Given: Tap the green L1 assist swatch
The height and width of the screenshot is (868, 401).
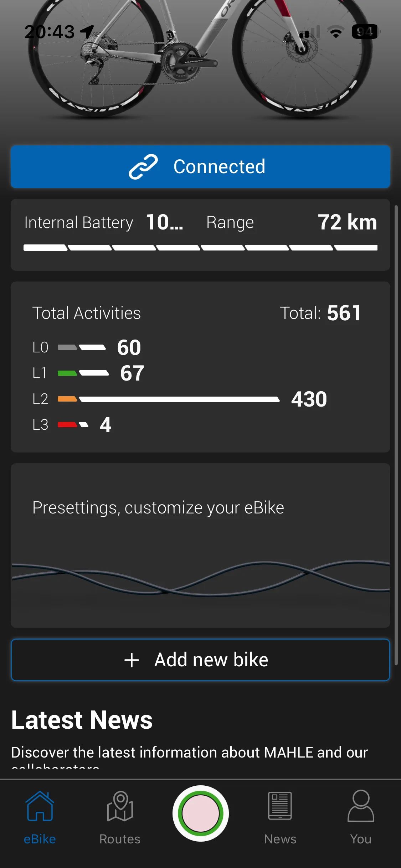Looking at the screenshot, I should pos(67,373).
